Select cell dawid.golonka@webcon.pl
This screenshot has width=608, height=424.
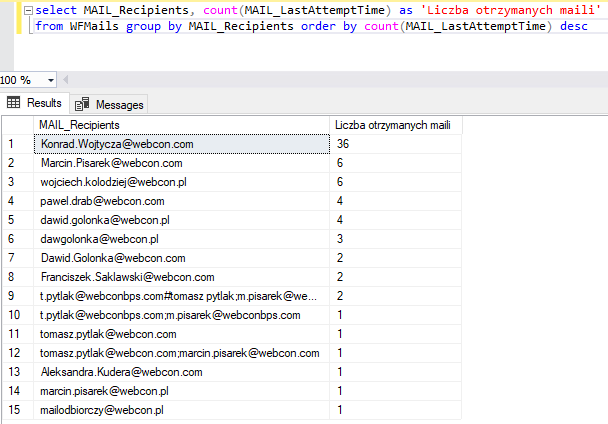(181, 220)
